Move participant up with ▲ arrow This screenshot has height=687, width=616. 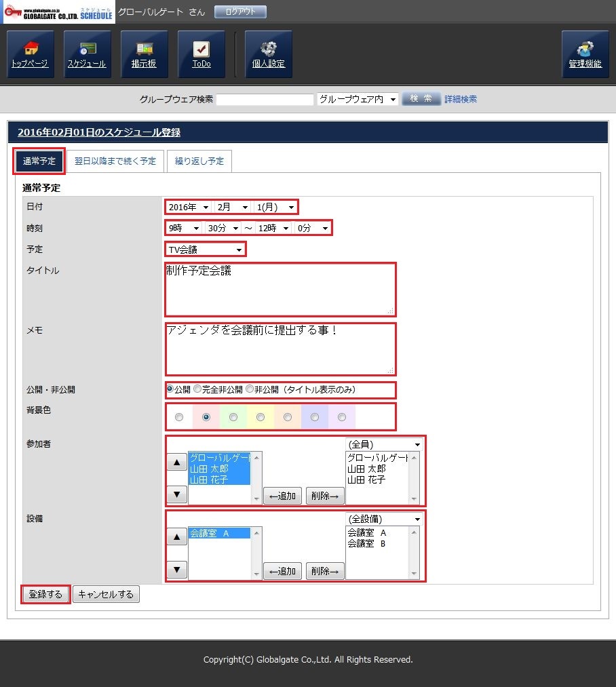point(176,463)
